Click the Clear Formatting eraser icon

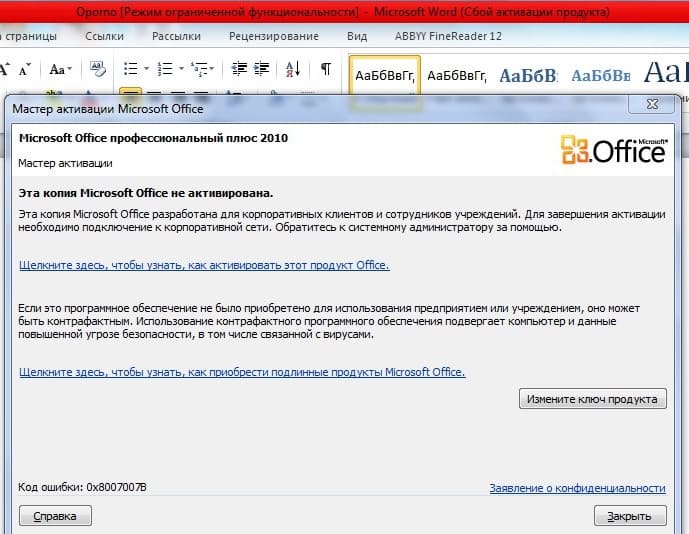coord(98,69)
